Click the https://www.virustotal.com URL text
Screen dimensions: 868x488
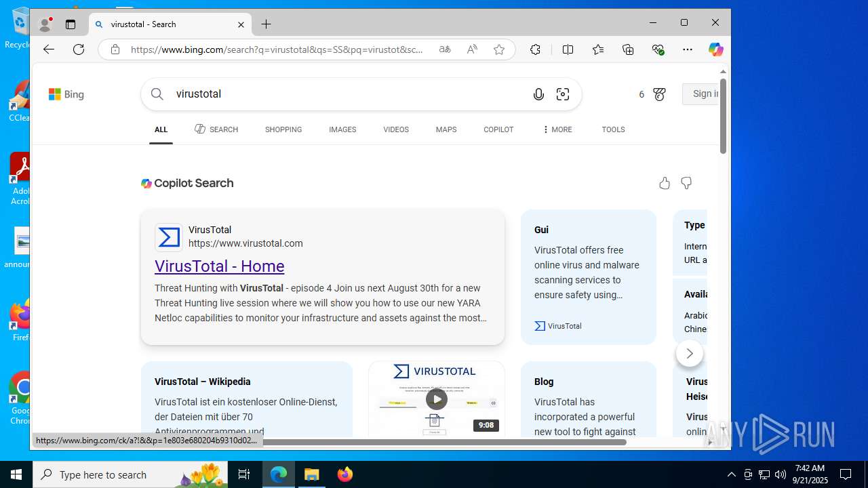coord(245,243)
